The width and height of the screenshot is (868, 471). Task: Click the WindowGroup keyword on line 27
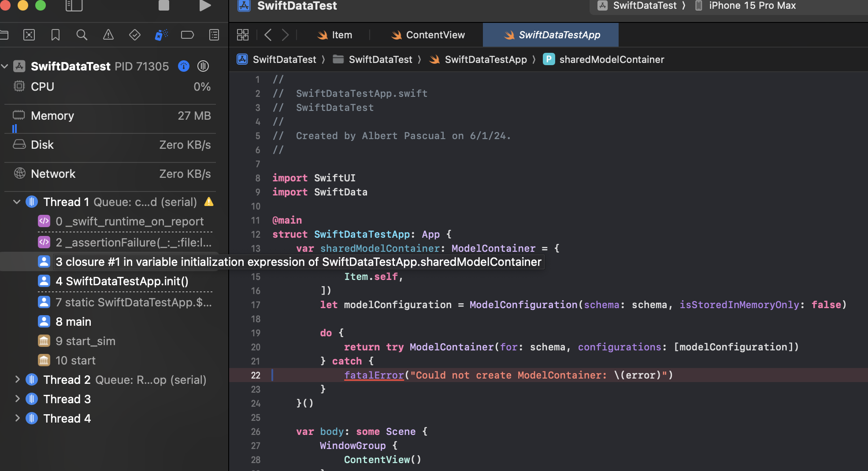pos(353,445)
